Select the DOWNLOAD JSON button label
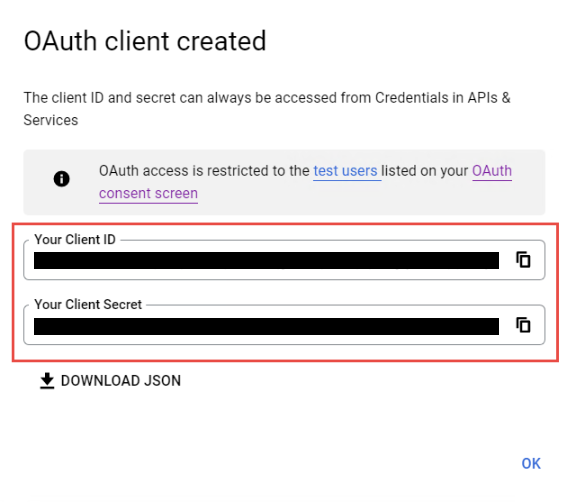Image resolution: width=567 pixels, height=502 pixels. click(x=121, y=381)
